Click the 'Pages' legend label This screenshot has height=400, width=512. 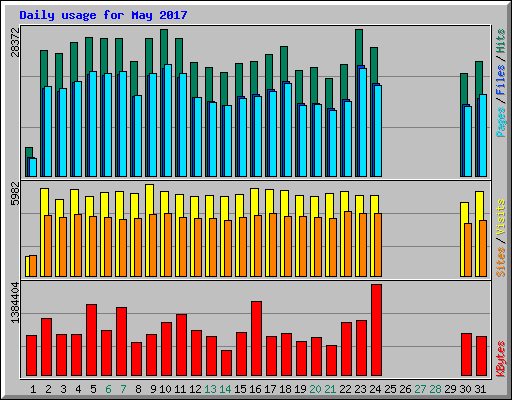click(501, 122)
